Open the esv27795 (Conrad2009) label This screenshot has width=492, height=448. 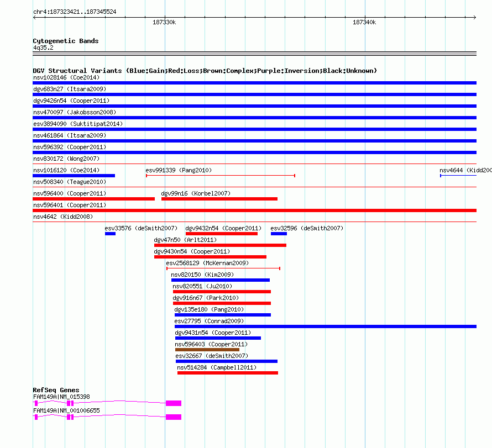tap(209, 321)
